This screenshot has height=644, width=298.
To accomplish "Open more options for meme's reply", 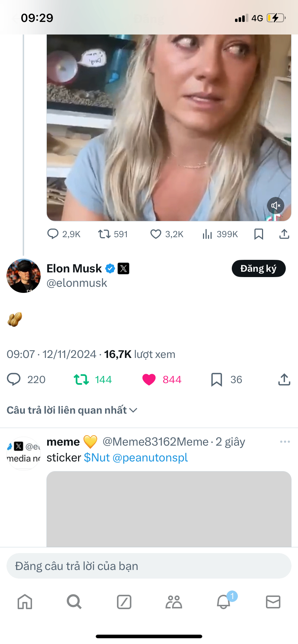I will pyautogui.click(x=285, y=442).
